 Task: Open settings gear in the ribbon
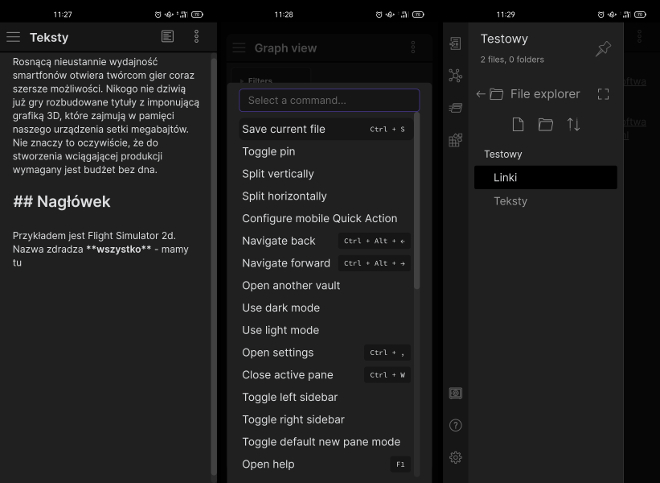pyautogui.click(x=455, y=457)
